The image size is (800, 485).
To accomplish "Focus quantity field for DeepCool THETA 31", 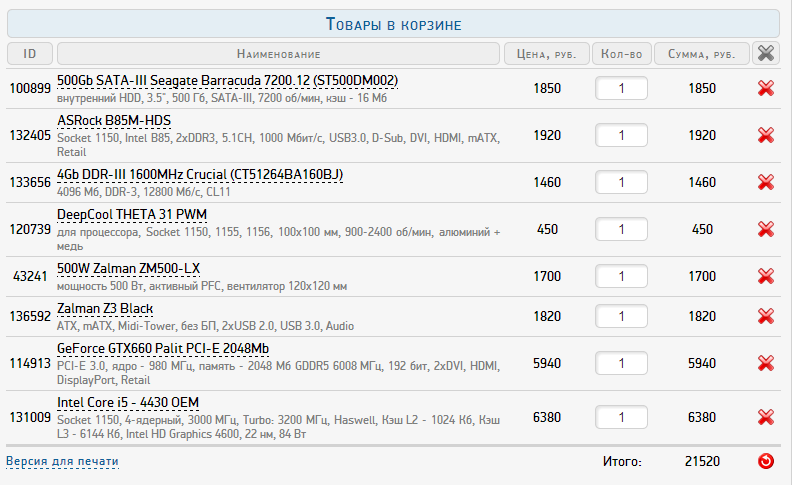I will tap(621, 229).
